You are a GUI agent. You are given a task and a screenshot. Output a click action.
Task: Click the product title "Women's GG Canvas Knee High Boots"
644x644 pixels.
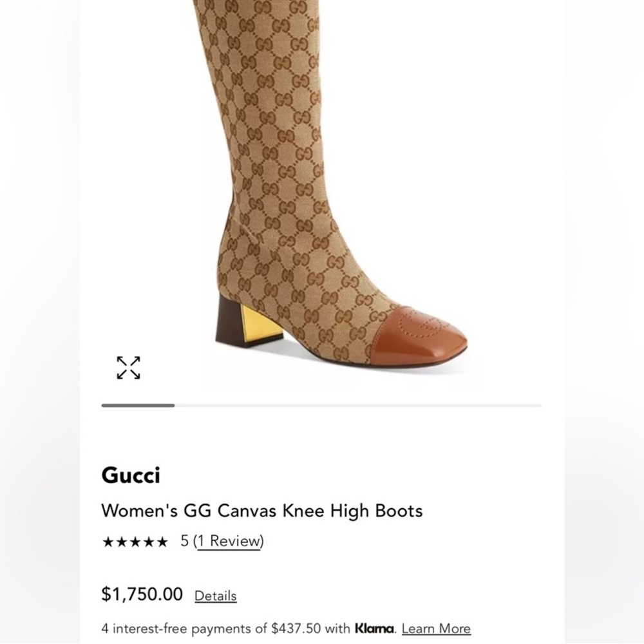click(x=262, y=511)
